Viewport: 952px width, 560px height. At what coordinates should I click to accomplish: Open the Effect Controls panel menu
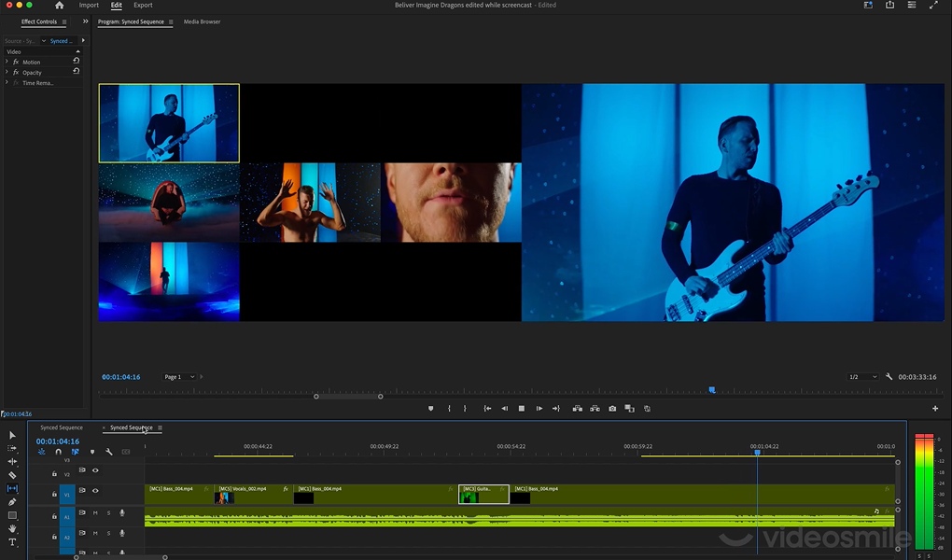[64, 21]
